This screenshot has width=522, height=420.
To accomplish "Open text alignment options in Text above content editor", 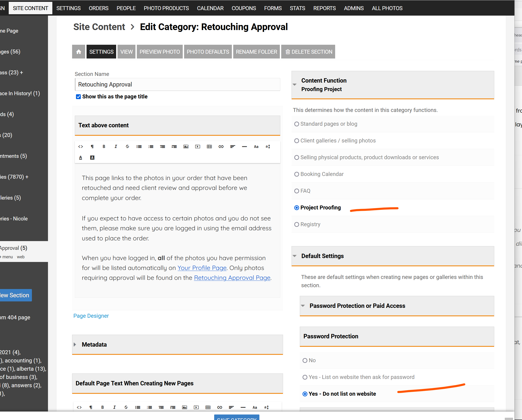I will coord(233,147).
